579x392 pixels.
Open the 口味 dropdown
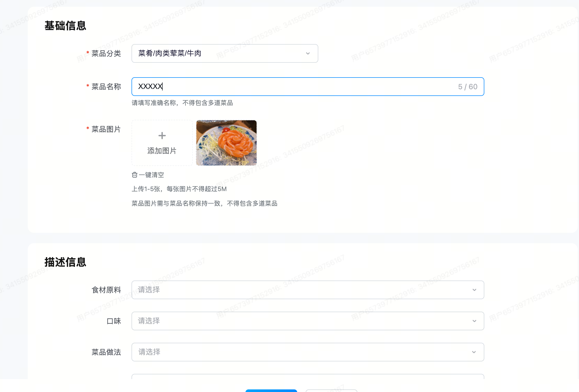308,321
